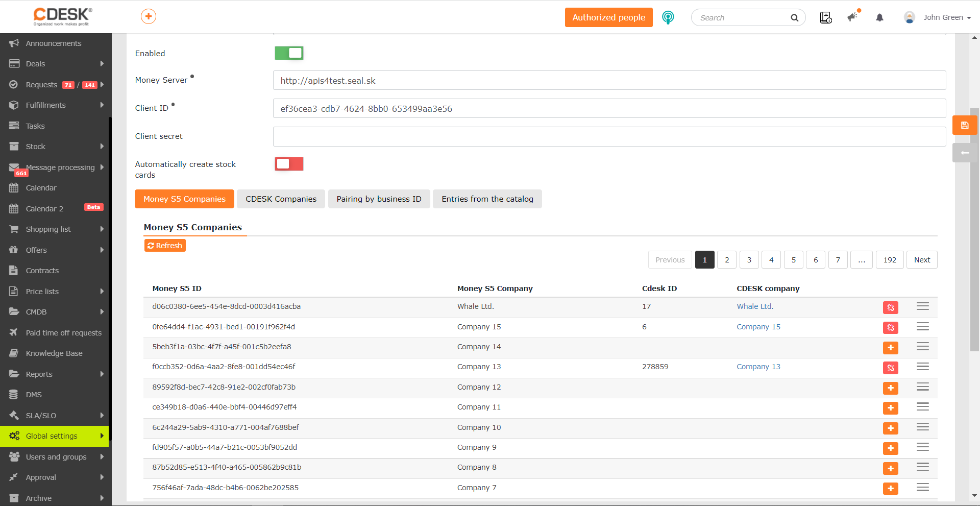Open row menu for Company 9

coord(922,447)
